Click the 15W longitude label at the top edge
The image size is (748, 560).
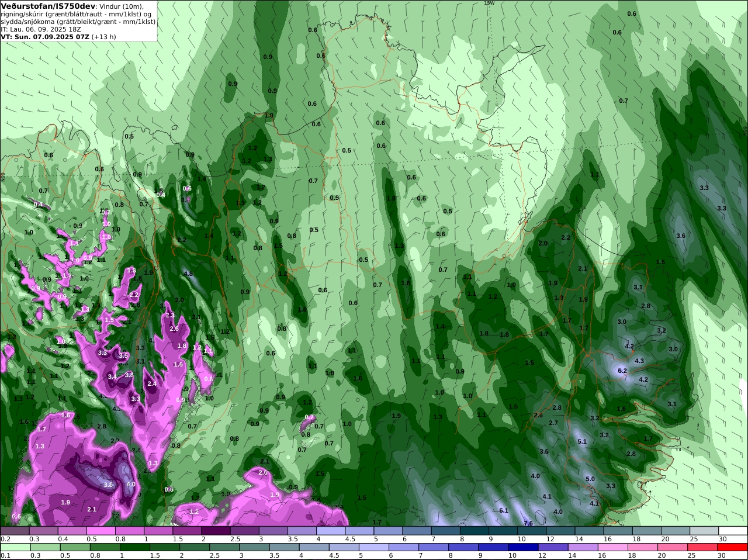(489, 3)
